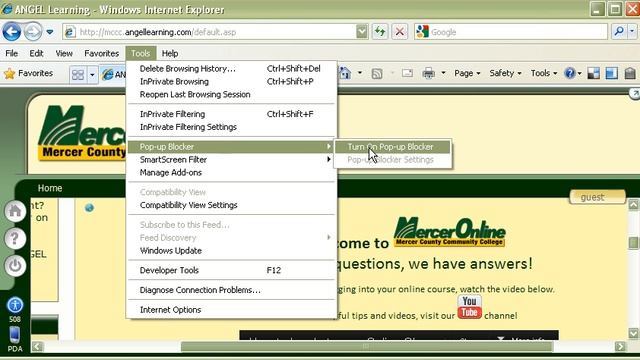640x360 pixels.
Task: Select Diagnose Connection Problems entry
Action: coord(232,290)
